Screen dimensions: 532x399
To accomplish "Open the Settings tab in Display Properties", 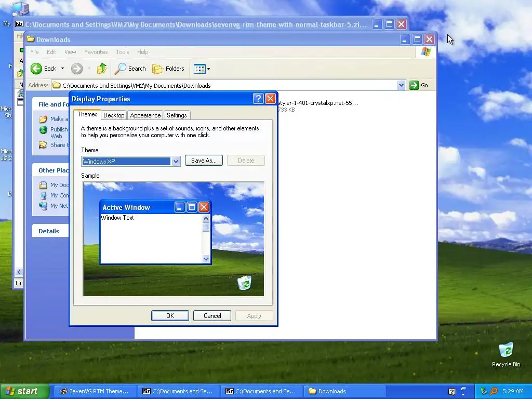I will pyautogui.click(x=177, y=115).
